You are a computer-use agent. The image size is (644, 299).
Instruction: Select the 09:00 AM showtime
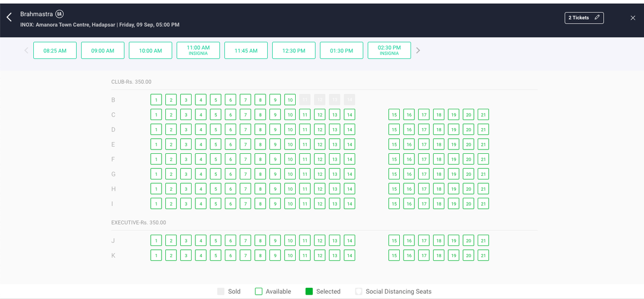(103, 50)
